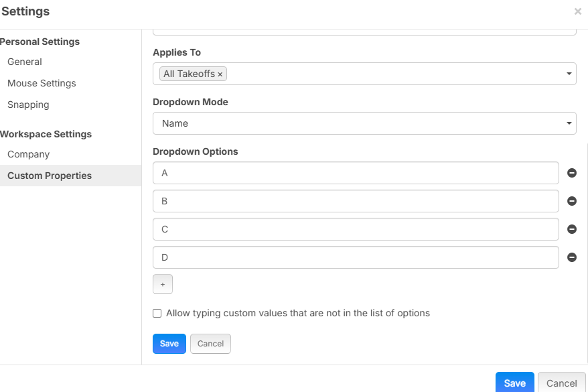
Task: Open the General personal settings
Action: (x=25, y=62)
